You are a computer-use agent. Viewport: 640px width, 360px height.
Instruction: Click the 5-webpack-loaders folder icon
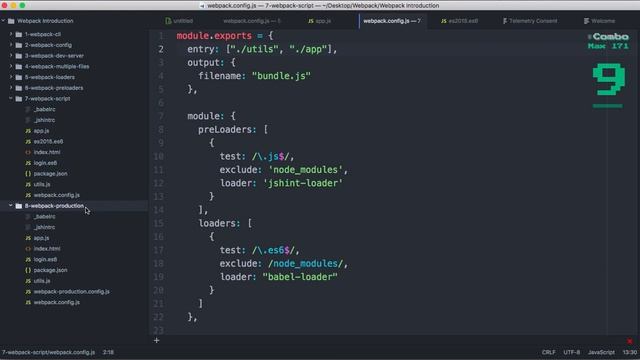click(19, 77)
